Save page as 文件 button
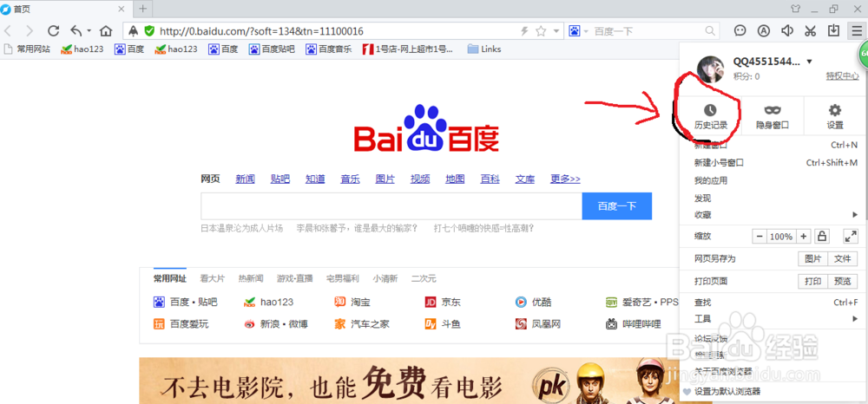Image resolution: width=868 pixels, height=404 pixels. [x=843, y=258]
